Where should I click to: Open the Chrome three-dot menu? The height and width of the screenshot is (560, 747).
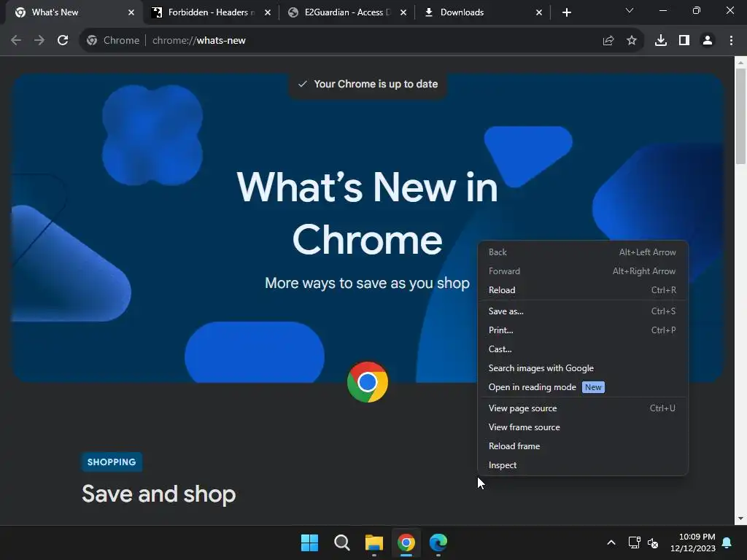pyautogui.click(x=731, y=41)
